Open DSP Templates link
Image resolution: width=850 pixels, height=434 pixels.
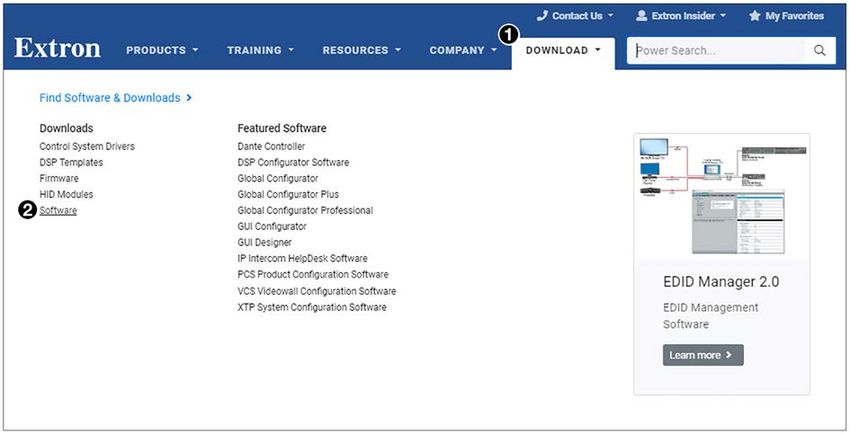coord(71,163)
